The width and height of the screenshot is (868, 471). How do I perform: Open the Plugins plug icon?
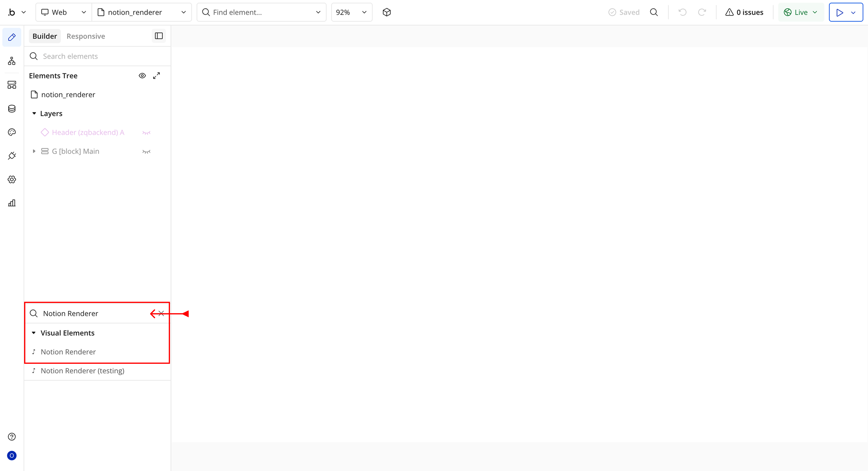pyautogui.click(x=12, y=156)
